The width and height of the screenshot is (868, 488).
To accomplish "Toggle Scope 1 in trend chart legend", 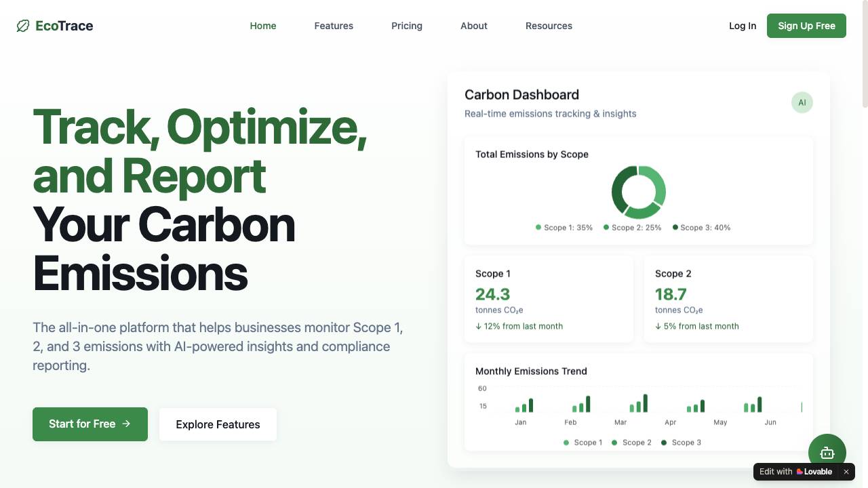I will click(x=583, y=443).
